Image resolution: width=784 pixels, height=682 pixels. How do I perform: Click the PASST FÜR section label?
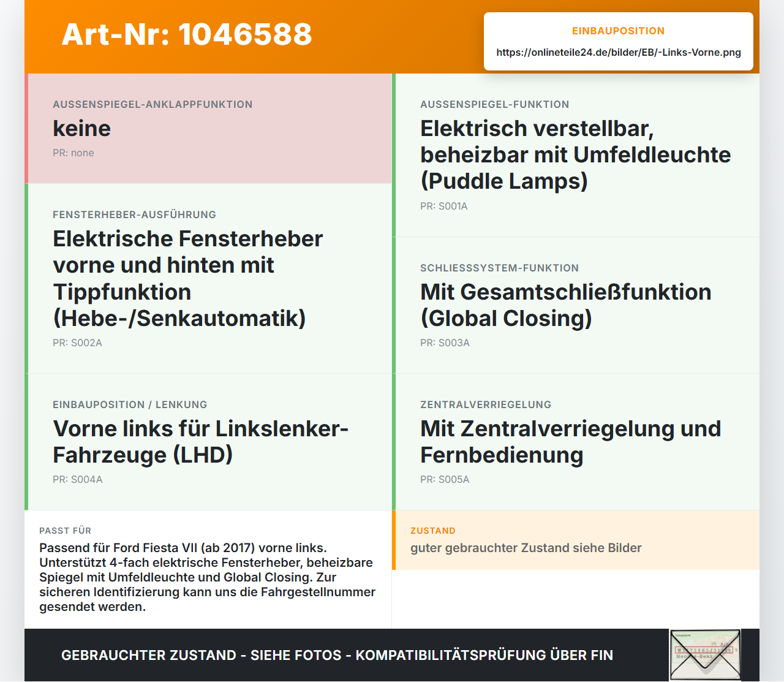tap(65, 531)
